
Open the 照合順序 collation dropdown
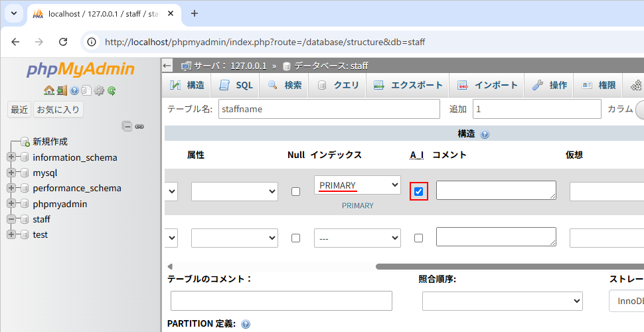pyautogui.click(x=502, y=301)
